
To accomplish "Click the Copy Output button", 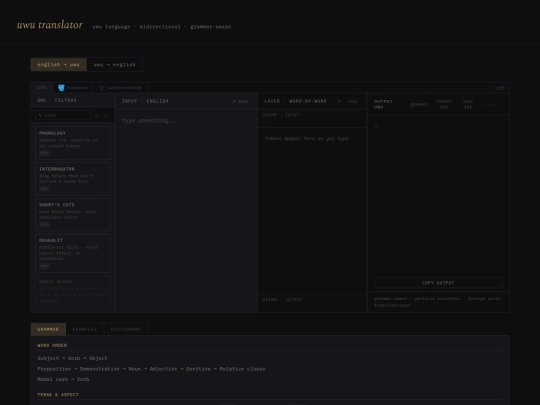I will pyautogui.click(x=438, y=283).
